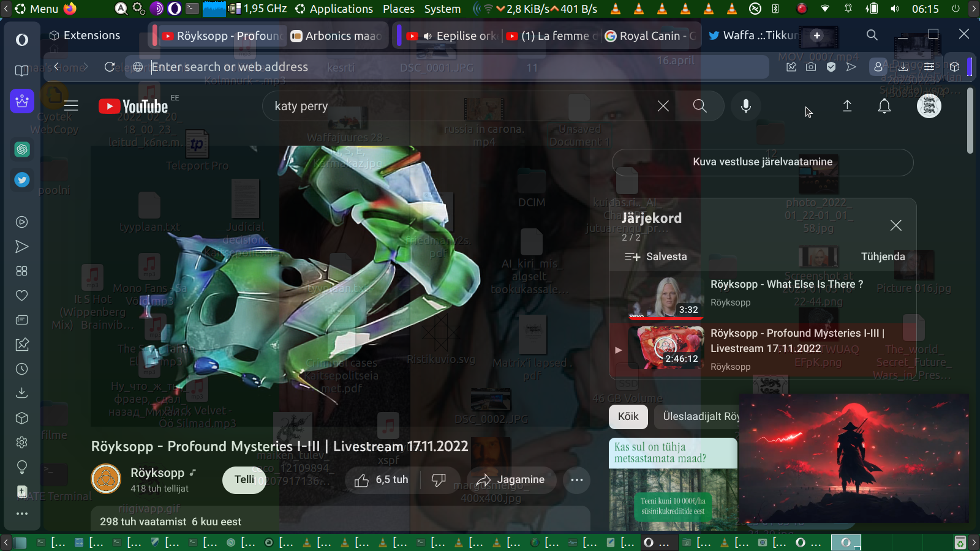Open Extensions cube in the sidebar

pos(22,418)
